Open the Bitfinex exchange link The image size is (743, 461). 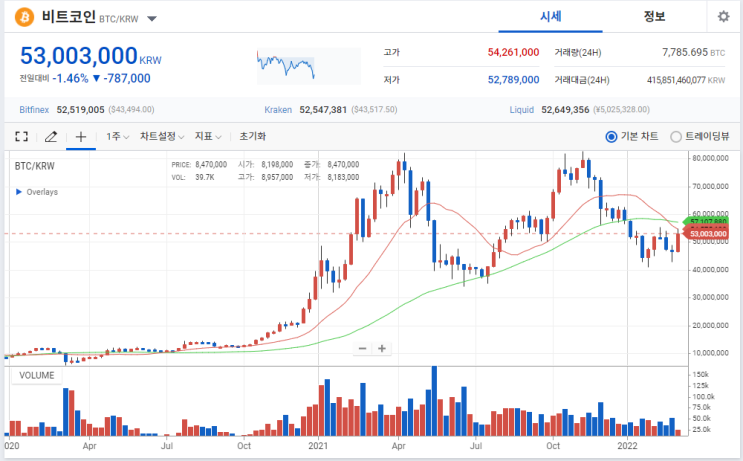click(x=34, y=110)
